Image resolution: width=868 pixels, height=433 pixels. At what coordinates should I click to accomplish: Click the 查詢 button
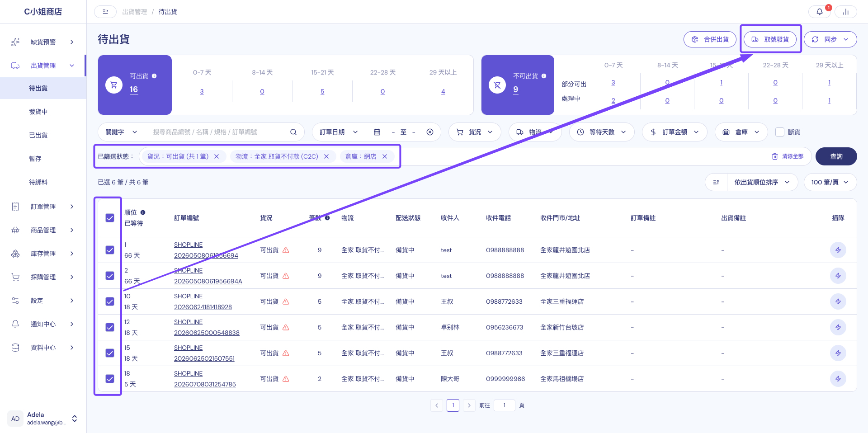[836, 156]
